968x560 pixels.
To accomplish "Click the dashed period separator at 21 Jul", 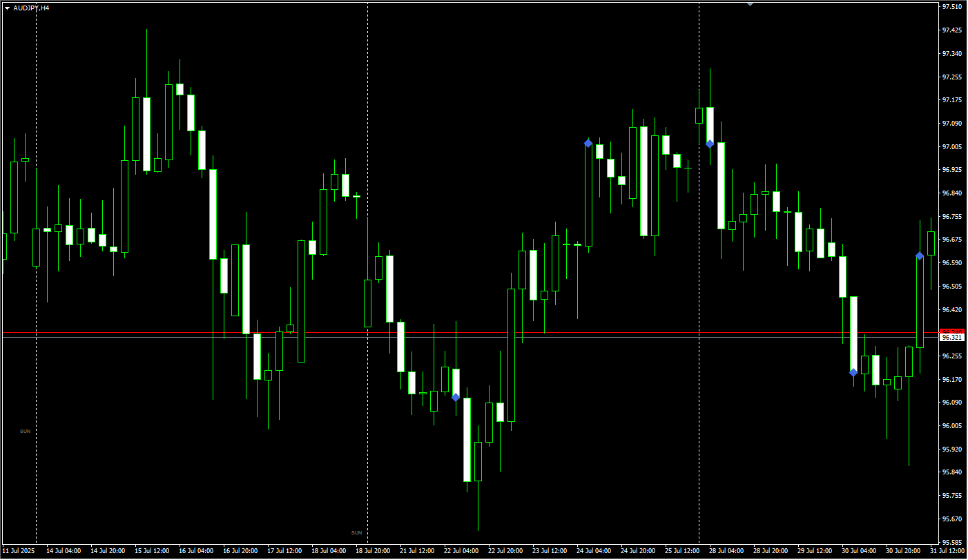I will click(x=367, y=273).
